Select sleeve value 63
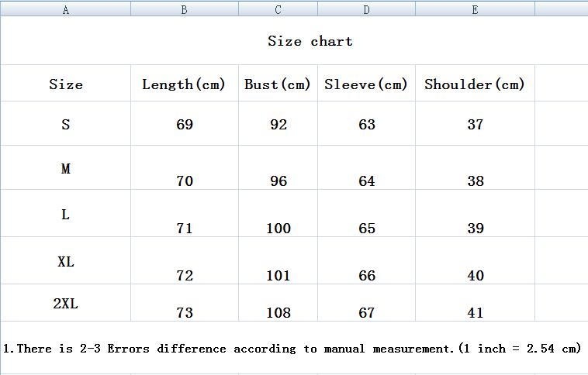Screen dimensions: 588x375 pos(367,125)
